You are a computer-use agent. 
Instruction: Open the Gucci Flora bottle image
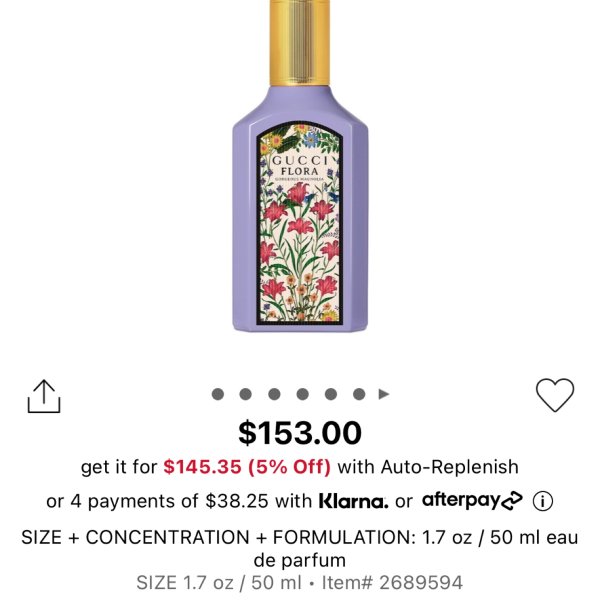(300, 166)
